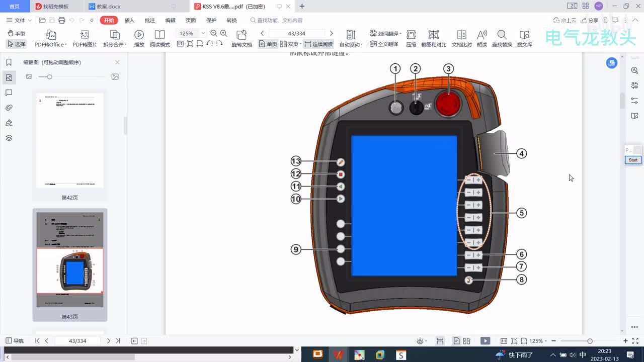Expand the quick access toolbar customize arrow
The width and height of the screenshot is (644, 362).
tap(92, 20)
